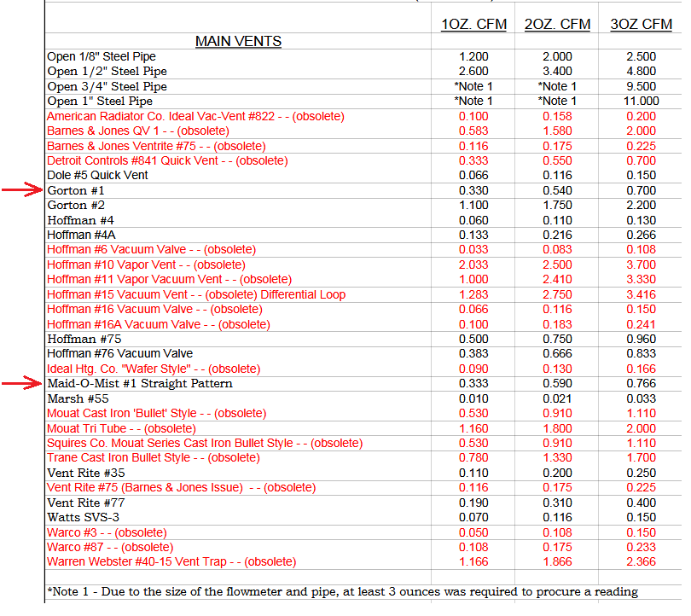Select the 'Dole #5 Quick Vent' label

click(x=97, y=176)
